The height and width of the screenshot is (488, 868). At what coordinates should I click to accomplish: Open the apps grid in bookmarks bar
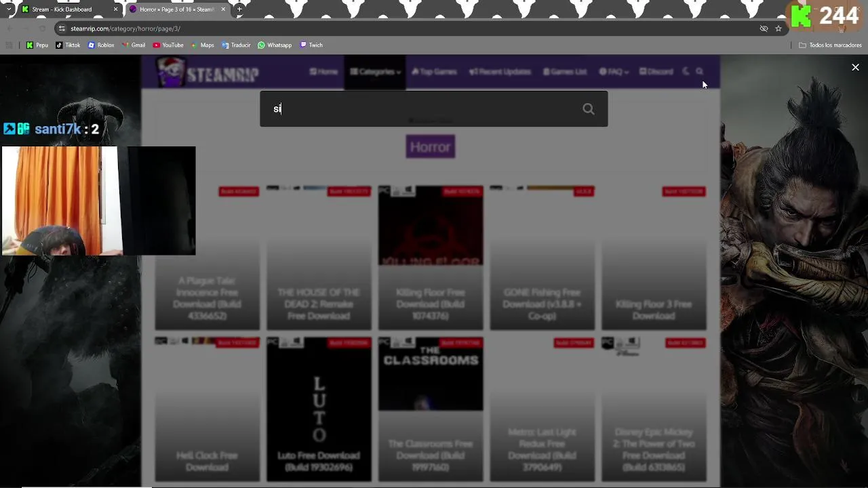pyautogui.click(x=9, y=45)
